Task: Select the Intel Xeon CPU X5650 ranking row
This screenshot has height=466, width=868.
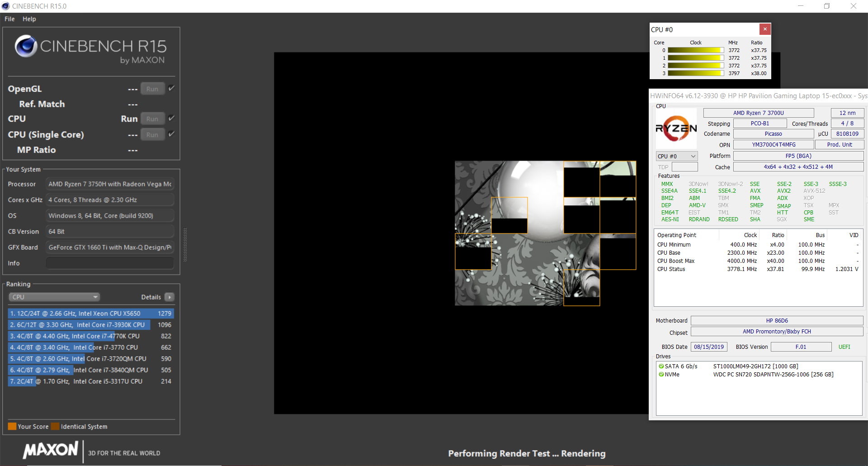Action: 91,314
